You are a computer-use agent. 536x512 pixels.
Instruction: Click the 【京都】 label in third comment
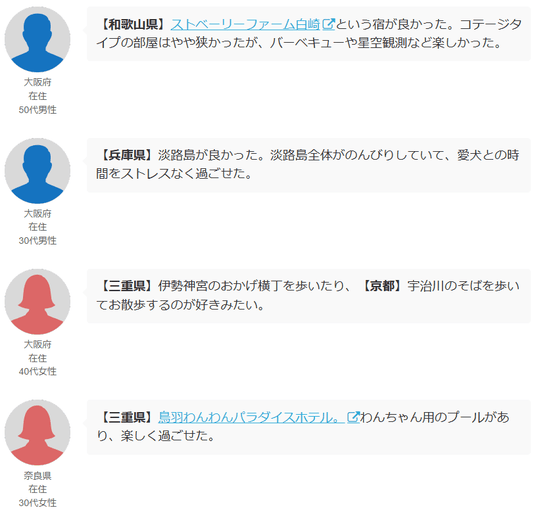(x=382, y=286)
